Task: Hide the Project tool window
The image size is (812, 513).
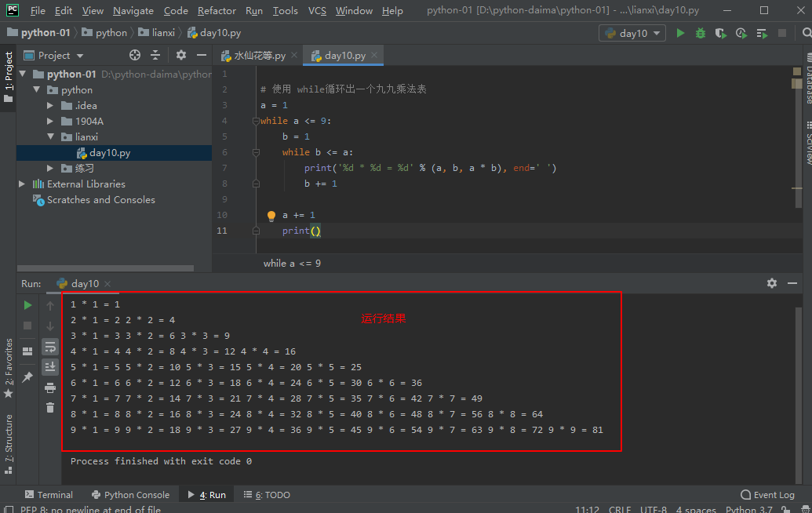Action: 202,55
